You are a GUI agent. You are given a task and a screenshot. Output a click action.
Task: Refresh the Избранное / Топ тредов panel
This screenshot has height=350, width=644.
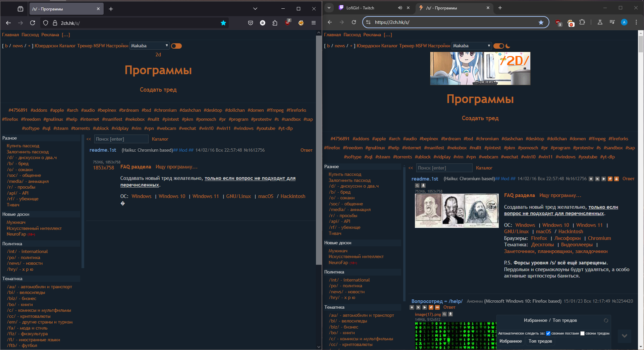[606, 320]
